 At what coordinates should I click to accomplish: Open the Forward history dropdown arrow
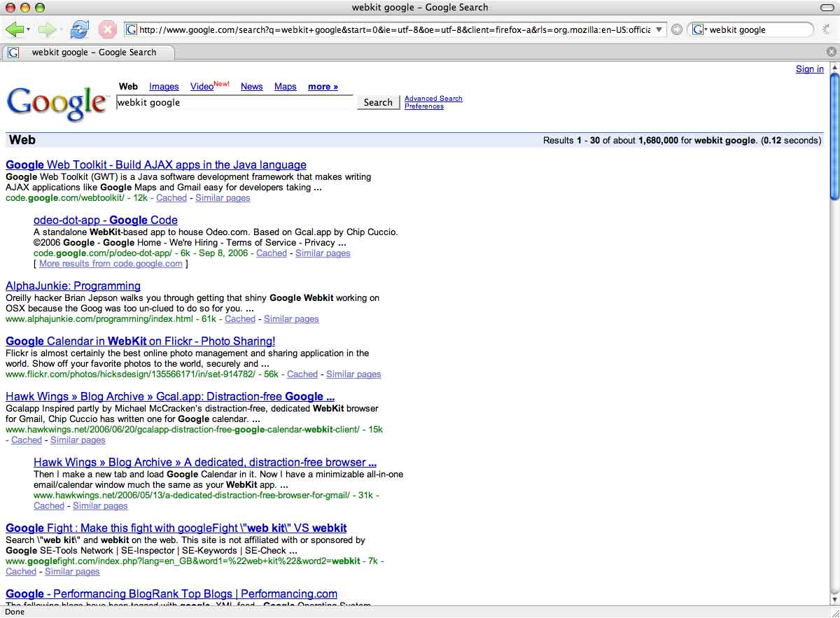tap(61, 30)
